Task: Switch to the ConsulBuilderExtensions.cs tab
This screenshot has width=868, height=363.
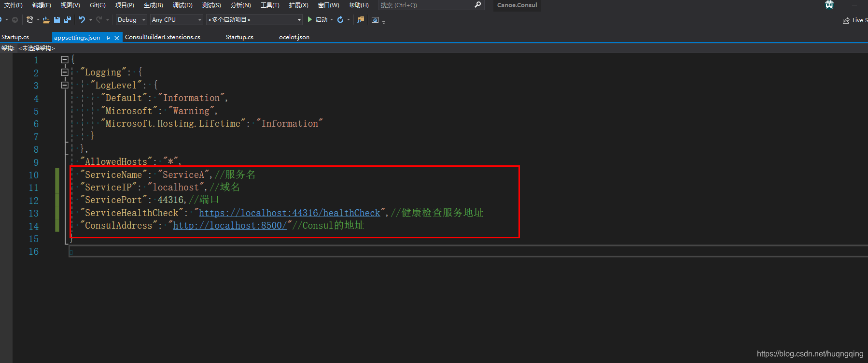Action: click(x=163, y=37)
